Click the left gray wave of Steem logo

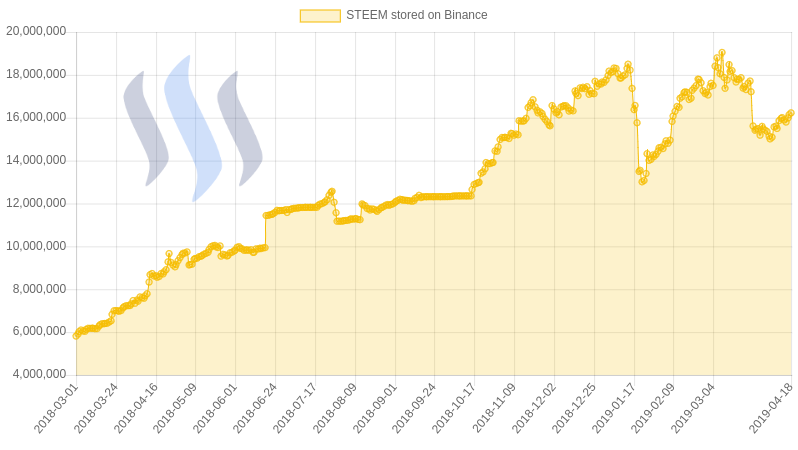pyautogui.click(x=146, y=128)
